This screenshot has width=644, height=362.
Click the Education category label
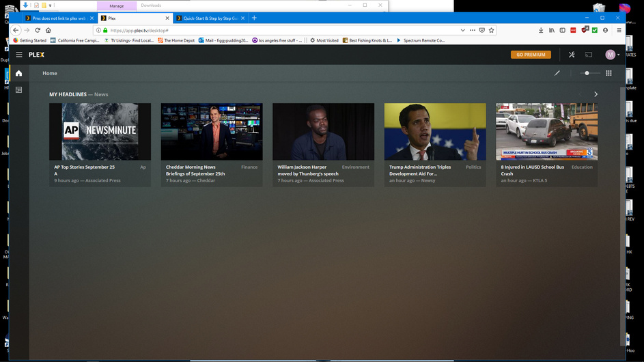click(582, 167)
